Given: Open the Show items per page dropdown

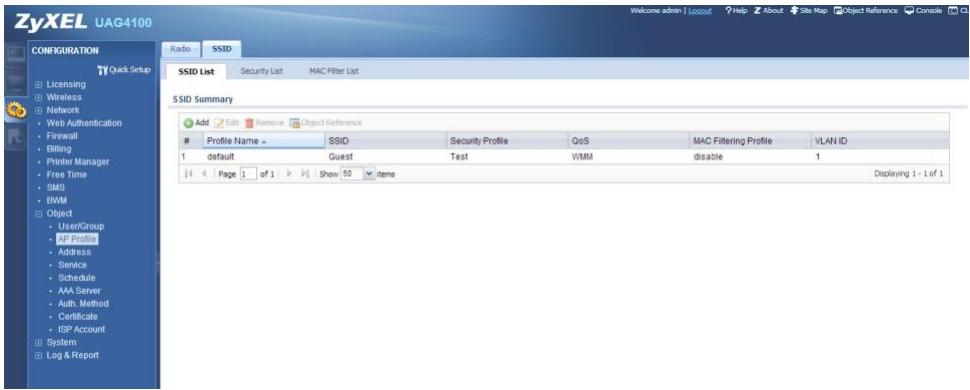Looking at the screenshot, I should click(x=370, y=175).
